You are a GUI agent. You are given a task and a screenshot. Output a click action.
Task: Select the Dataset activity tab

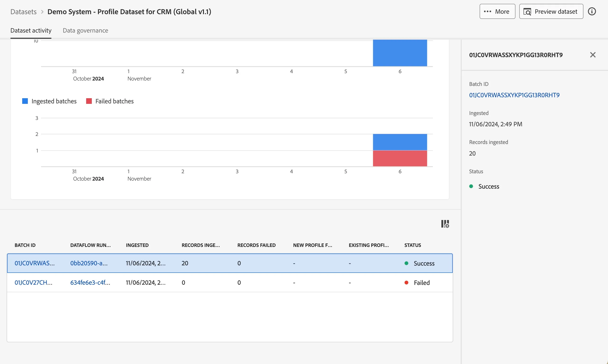click(x=31, y=30)
